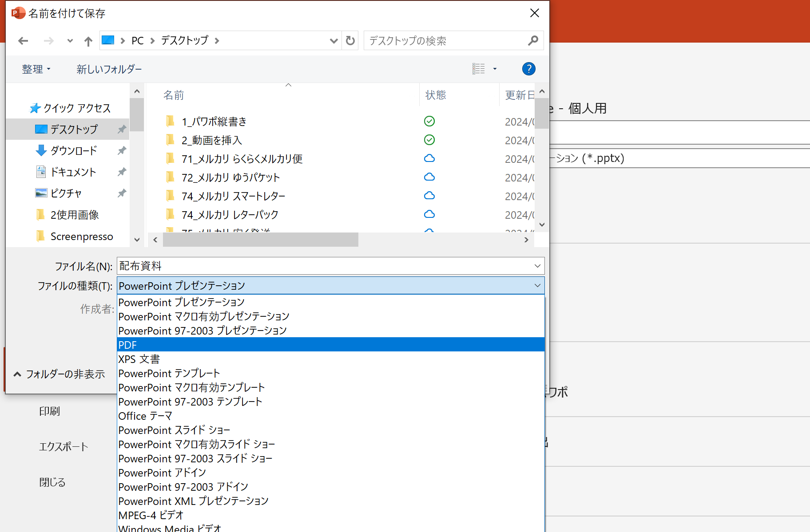810x532 pixels.
Task: Click the cloud sync icon beside 71_メルカリ folder
Action: pos(429,158)
